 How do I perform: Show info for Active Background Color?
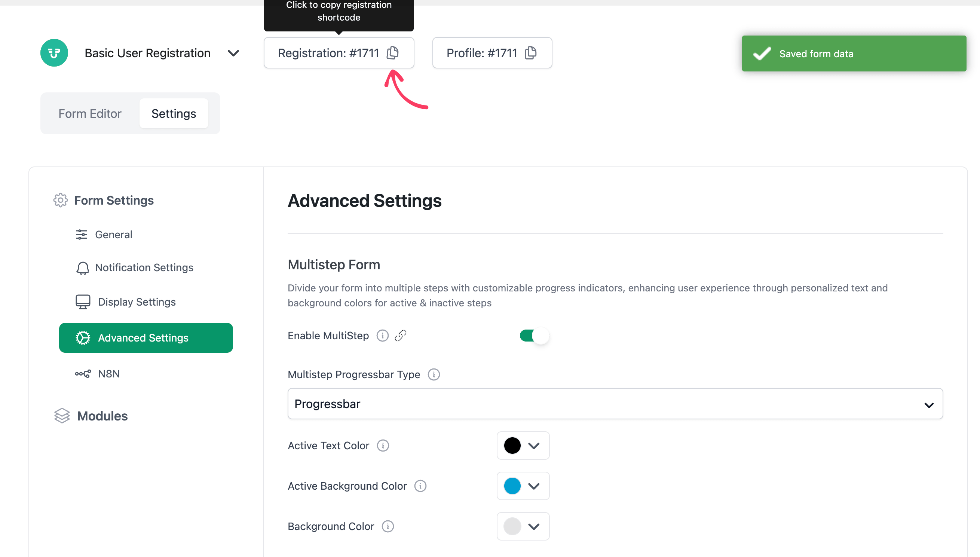[420, 486]
